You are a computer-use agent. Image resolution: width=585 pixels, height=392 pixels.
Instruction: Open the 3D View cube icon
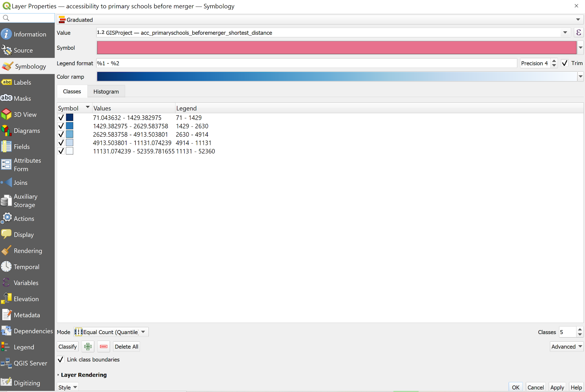coord(7,114)
